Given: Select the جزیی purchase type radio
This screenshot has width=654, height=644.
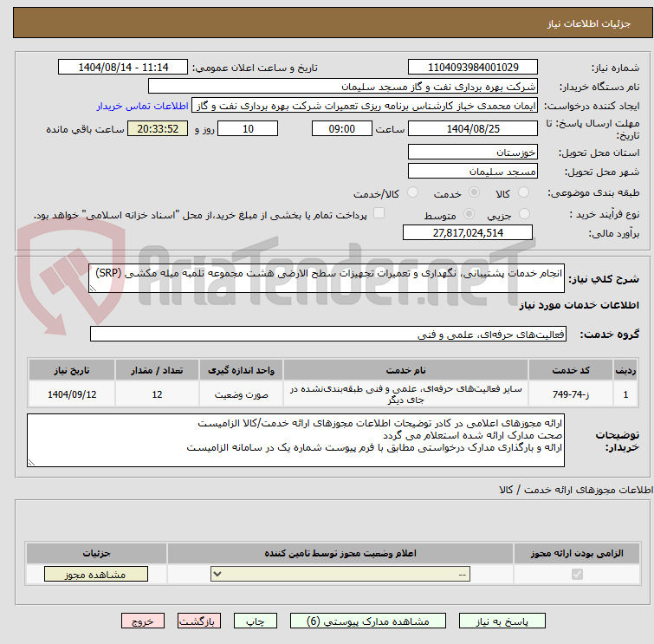Looking at the screenshot, I should point(524,214).
